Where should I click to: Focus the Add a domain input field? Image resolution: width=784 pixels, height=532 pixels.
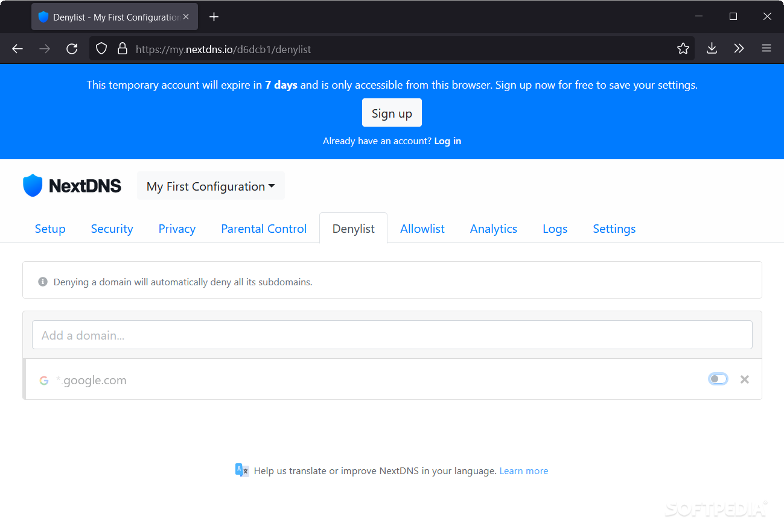tap(392, 335)
